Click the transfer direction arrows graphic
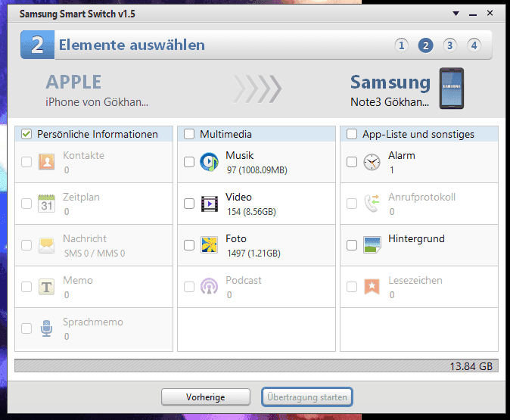 [257, 89]
